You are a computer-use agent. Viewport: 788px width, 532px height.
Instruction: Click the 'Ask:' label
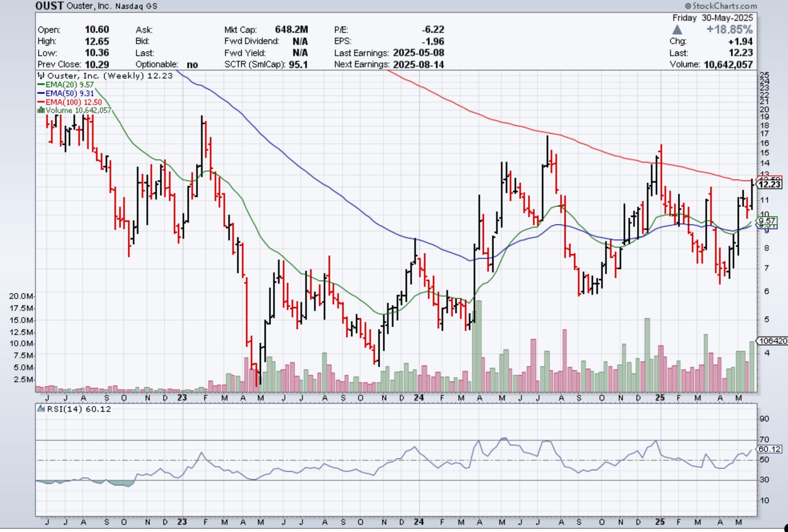pyautogui.click(x=144, y=30)
